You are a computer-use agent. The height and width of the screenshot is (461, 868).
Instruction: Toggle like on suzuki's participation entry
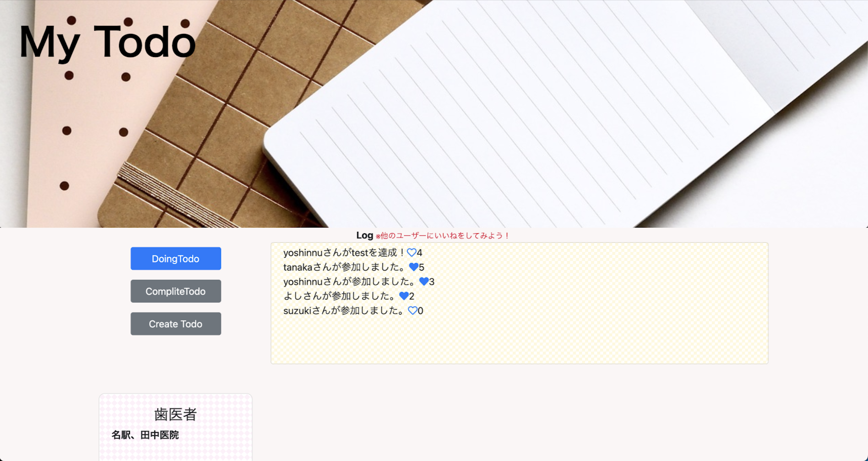(412, 311)
